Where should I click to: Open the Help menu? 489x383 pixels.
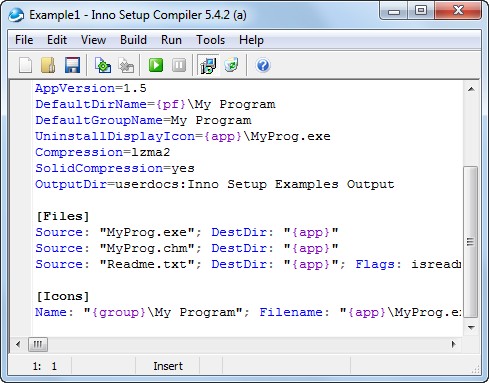251,40
